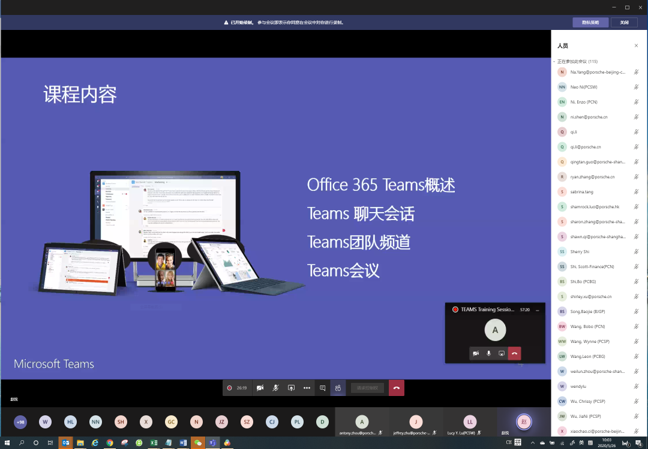This screenshot has height=449, width=648.
Task: Click the SH participant bubble
Action: 121,422
